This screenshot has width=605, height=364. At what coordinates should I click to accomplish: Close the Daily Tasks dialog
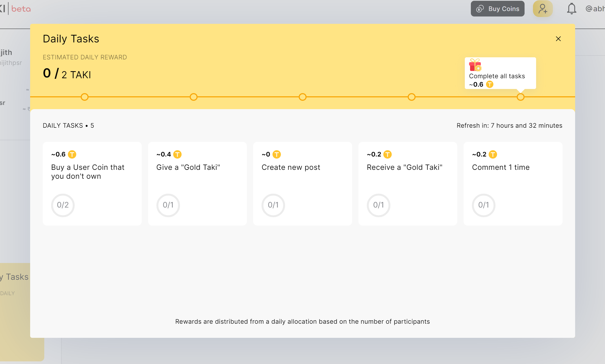(558, 38)
